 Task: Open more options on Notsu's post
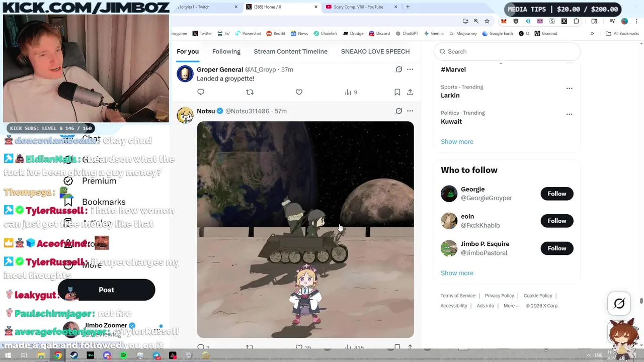tap(410, 111)
